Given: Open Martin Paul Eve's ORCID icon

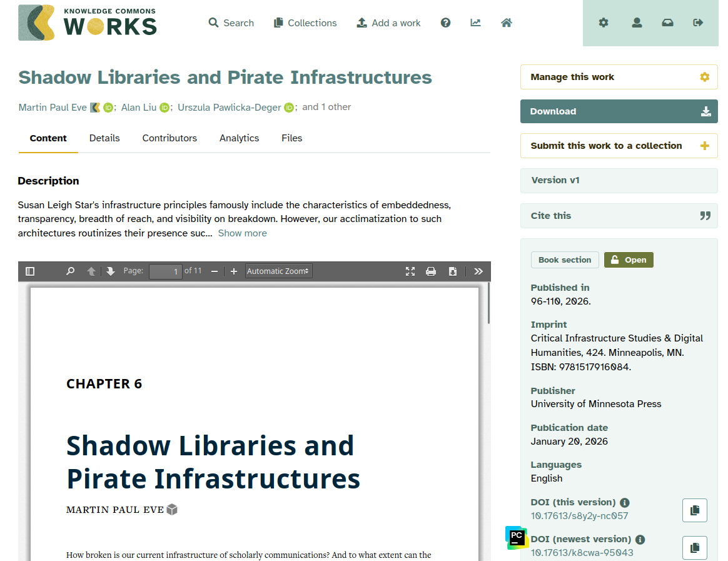Looking at the screenshot, I should 108,108.
